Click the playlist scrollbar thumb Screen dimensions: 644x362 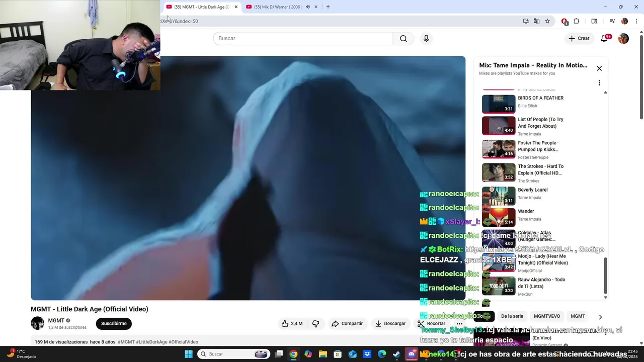[x=605, y=276]
